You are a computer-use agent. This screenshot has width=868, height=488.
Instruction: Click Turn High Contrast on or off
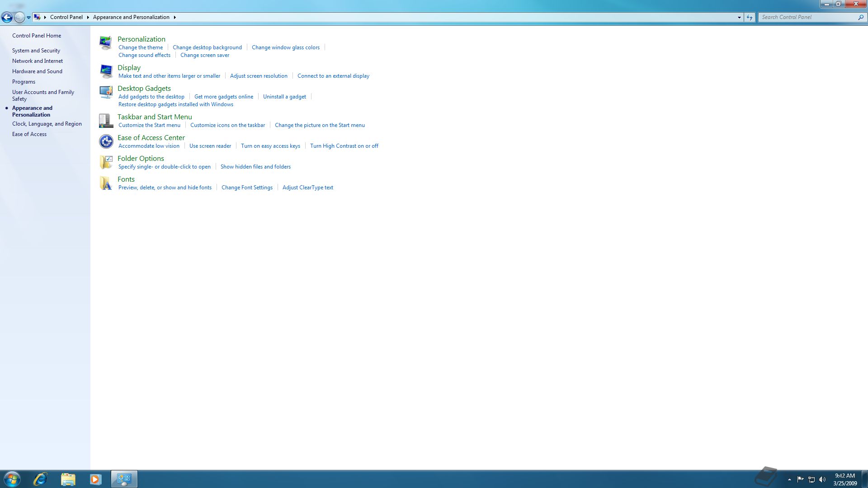tap(344, 146)
